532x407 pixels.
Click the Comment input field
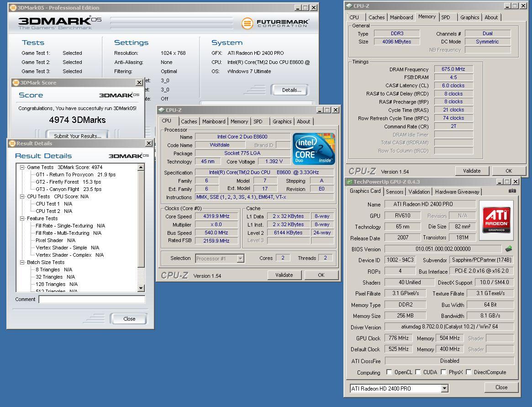pyautogui.click(x=92, y=299)
